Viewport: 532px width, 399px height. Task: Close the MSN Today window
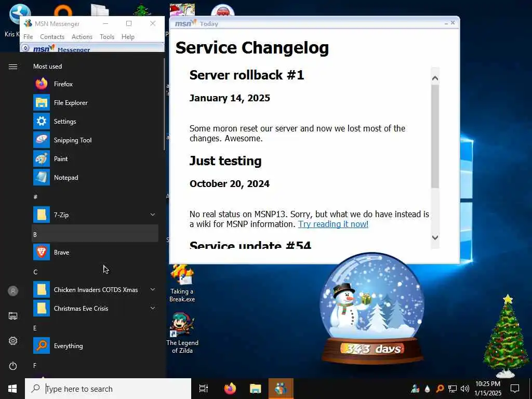pyautogui.click(x=453, y=23)
